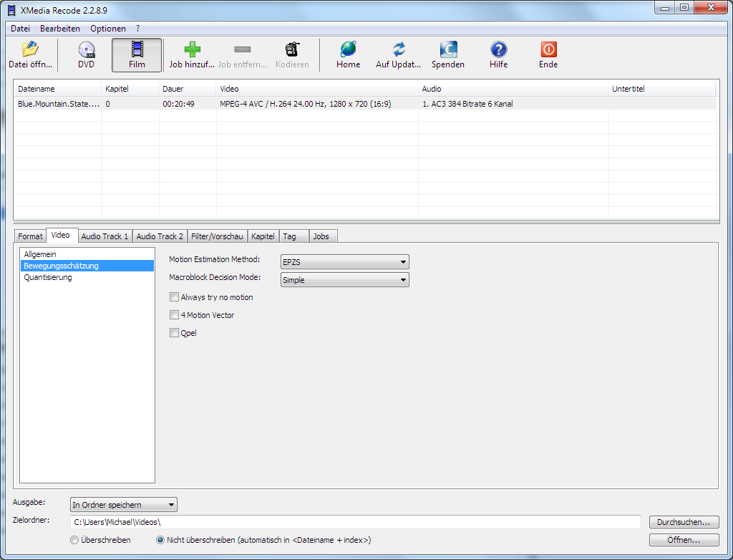The height and width of the screenshot is (560, 733).
Task: Click the Durchsuchen button
Action: (684, 522)
